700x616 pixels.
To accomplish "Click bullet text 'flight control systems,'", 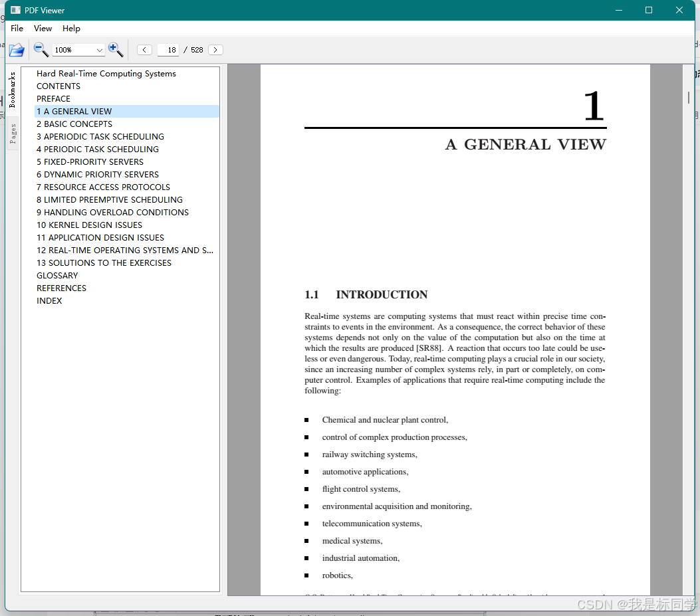I will pos(361,489).
